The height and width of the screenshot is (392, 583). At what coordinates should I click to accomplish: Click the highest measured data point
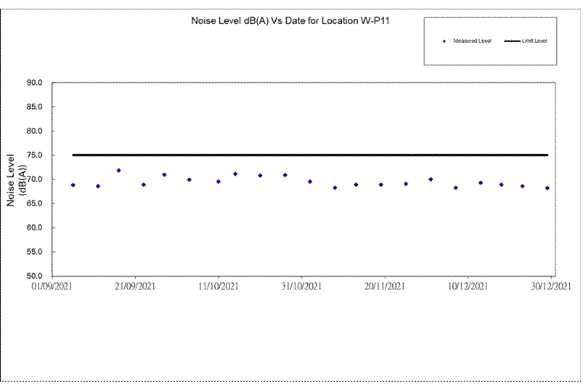point(118,171)
